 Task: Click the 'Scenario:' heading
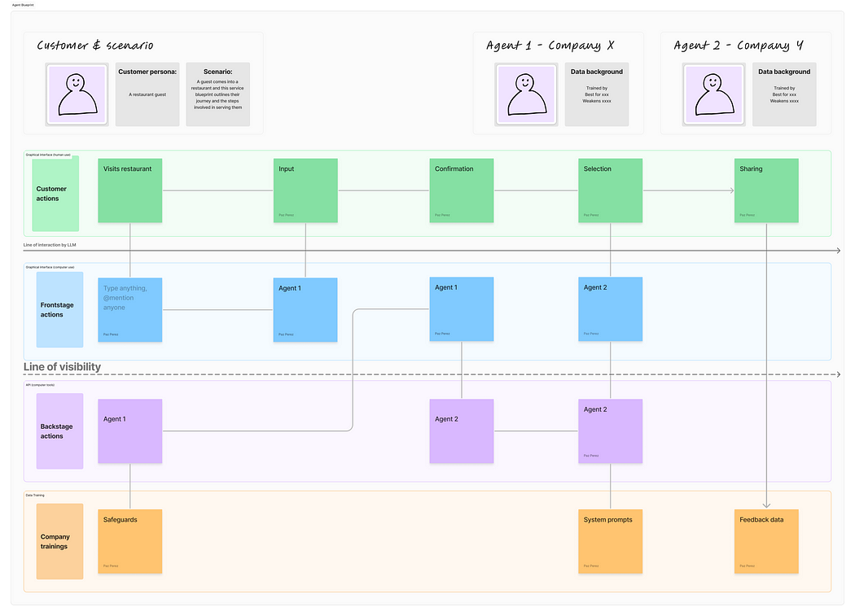217,72
